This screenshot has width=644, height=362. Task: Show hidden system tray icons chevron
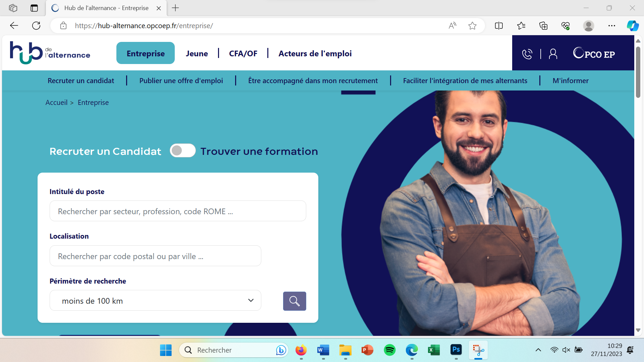(538, 350)
